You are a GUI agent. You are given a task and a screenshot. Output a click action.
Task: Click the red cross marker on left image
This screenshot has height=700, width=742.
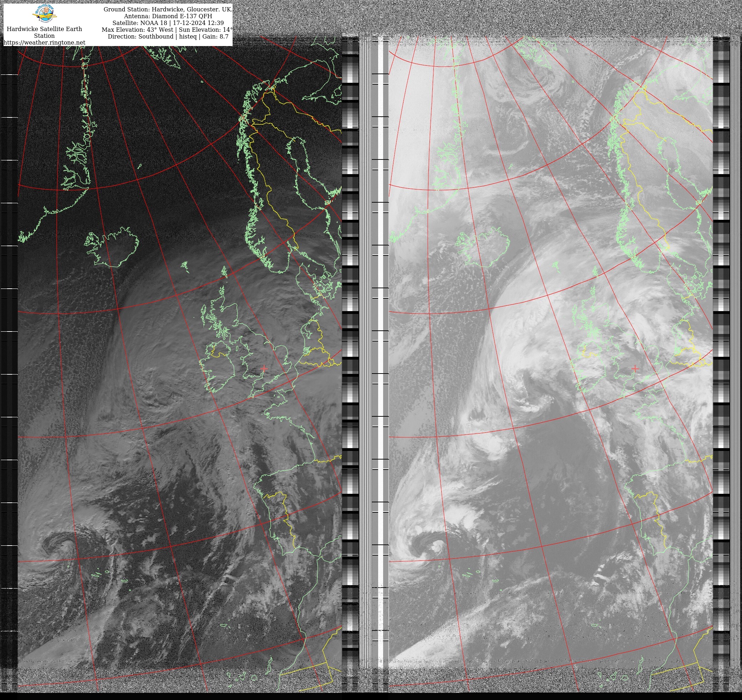click(264, 369)
